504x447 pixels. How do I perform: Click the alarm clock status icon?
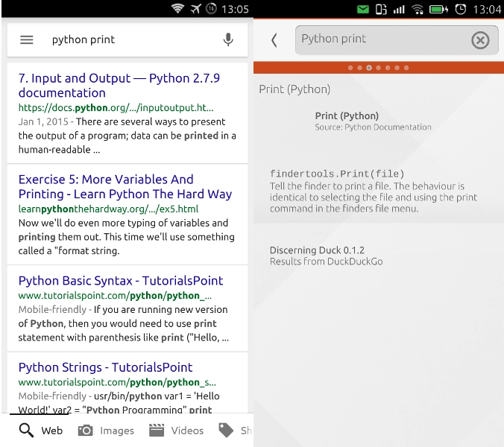(x=461, y=9)
